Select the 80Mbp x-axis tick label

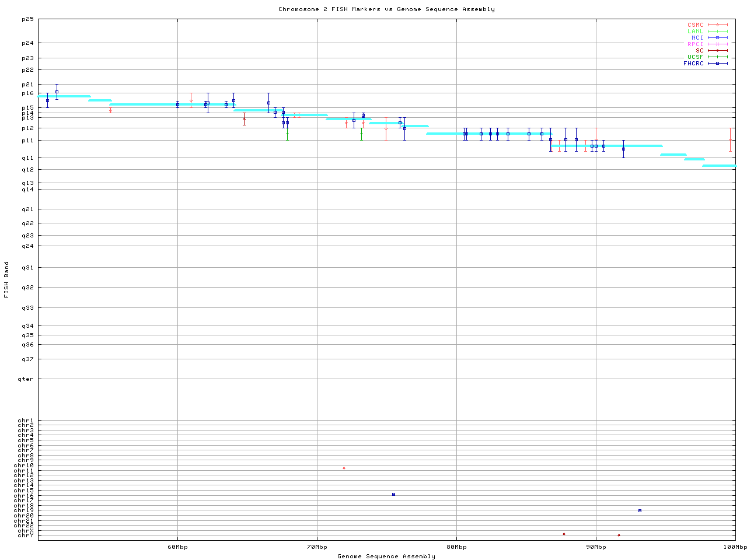[456, 547]
